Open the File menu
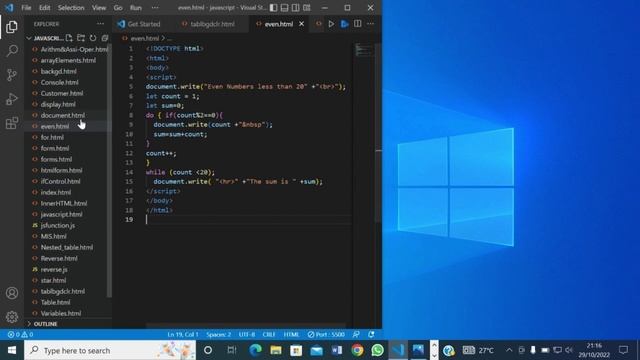The height and width of the screenshot is (360, 640). click(26, 8)
